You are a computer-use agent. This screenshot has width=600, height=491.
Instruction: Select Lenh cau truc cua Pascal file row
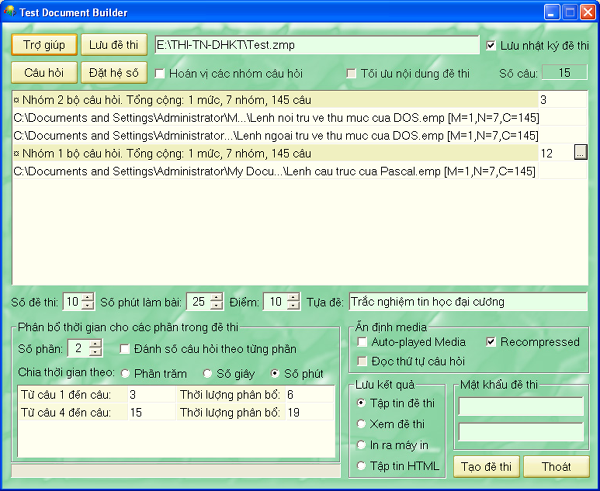pyautogui.click(x=276, y=171)
